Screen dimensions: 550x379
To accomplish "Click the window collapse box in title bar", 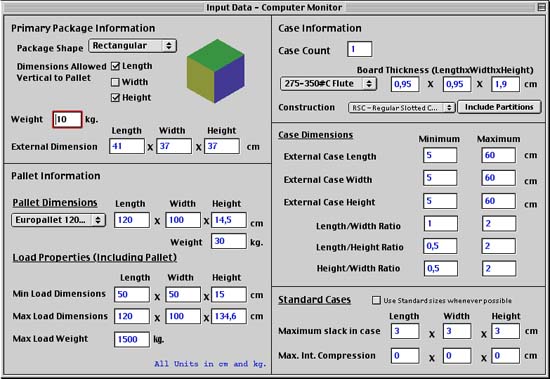I will click(542, 7).
